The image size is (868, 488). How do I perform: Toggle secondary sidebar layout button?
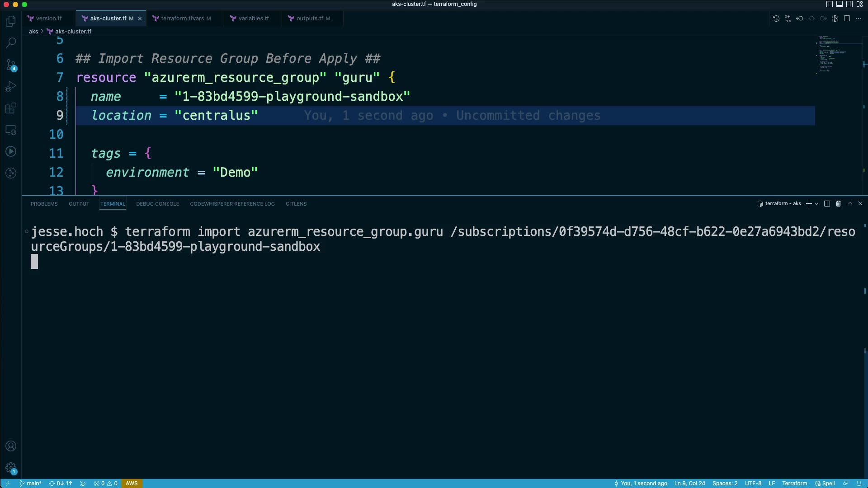849,4
